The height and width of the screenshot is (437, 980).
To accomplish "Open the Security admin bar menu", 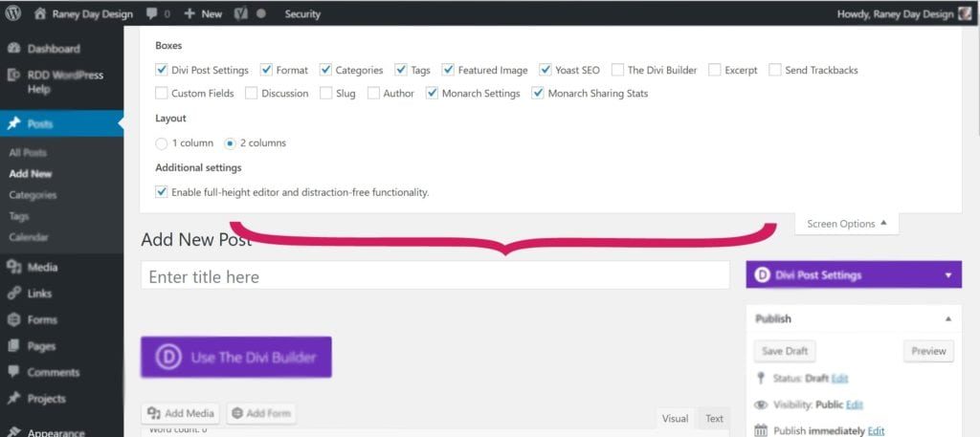I will click(x=302, y=13).
